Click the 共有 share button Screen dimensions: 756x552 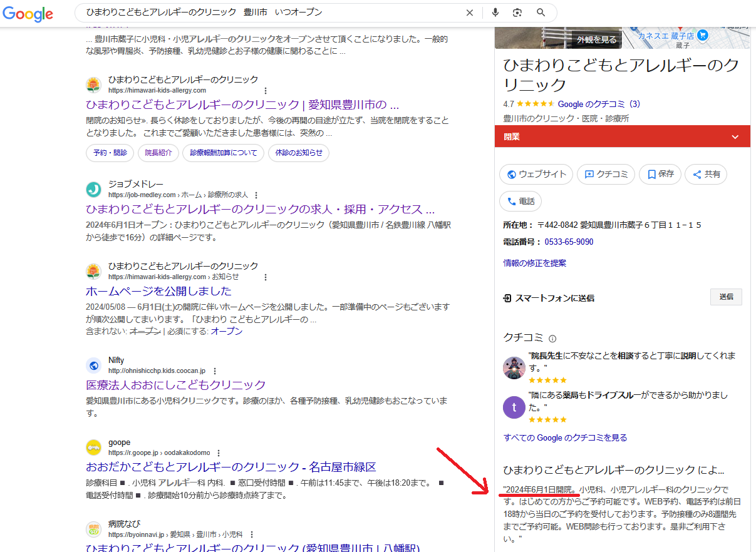[x=706, y=175]
